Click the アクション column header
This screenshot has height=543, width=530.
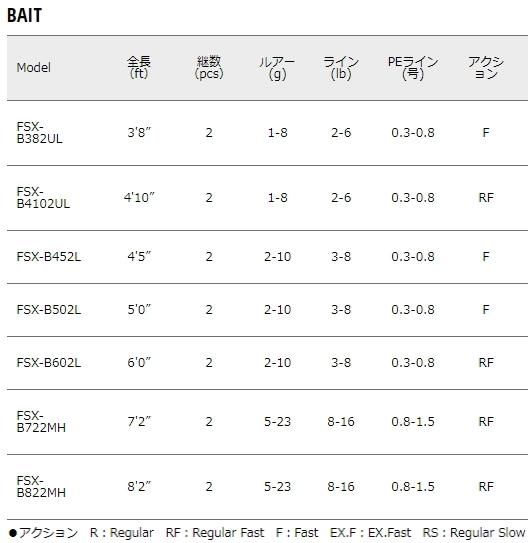pyautogui.click(x=486, y=68)
